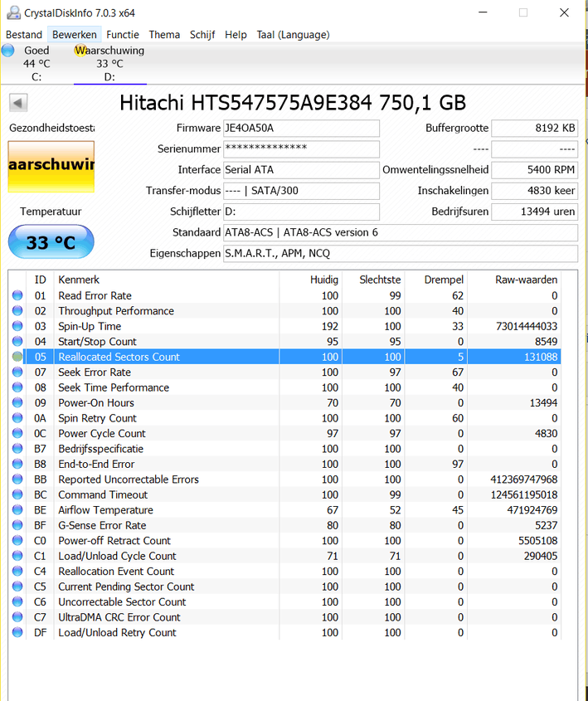Click the status icon for Power Cycle Count
Screen dimensions: 588x701
point(17,433)
